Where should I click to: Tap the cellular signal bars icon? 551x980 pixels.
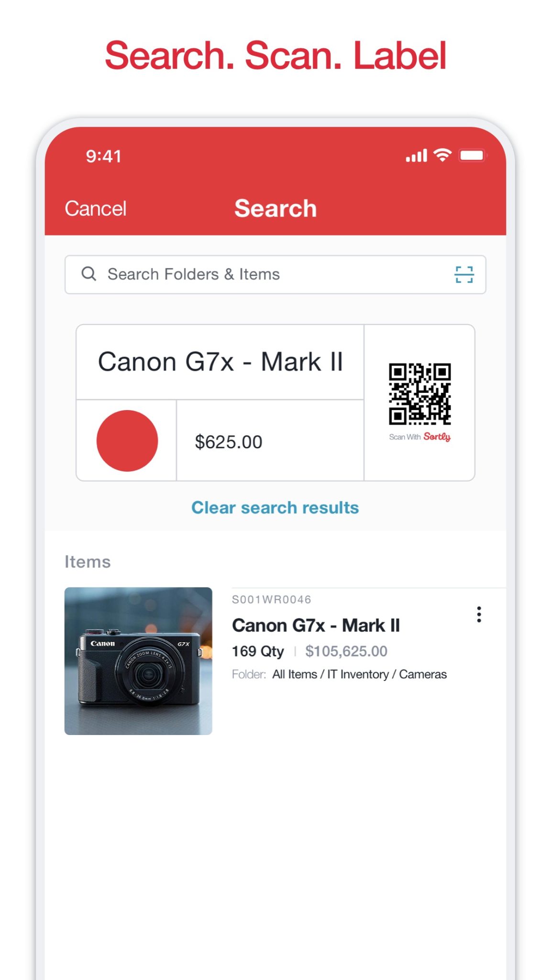pyautogui.click(x=416, y=155)
